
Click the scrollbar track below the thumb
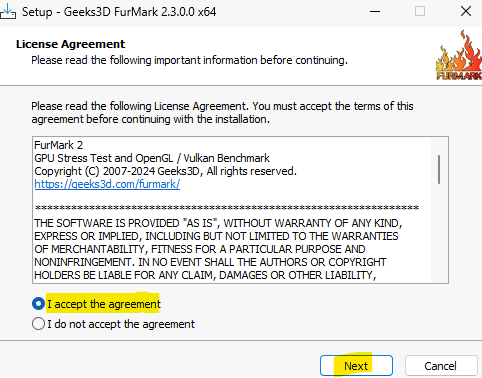(439, 233)
